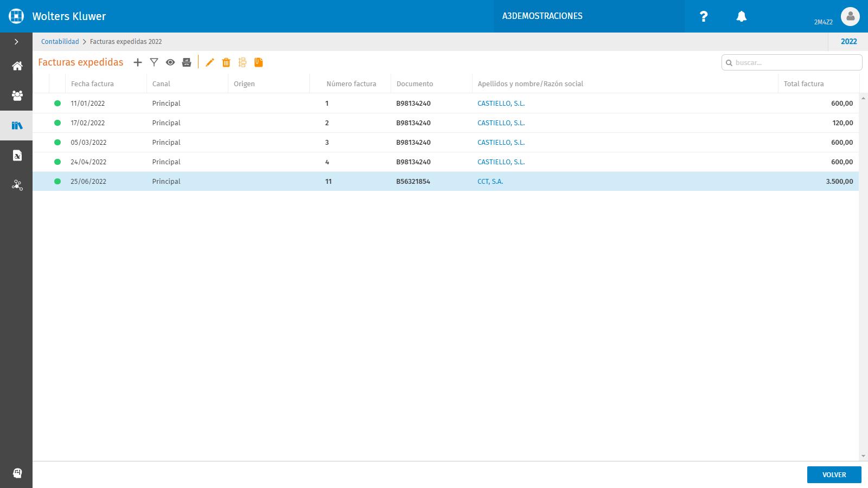Click the Wolters Kluwer logo icon

click(x=16, y=16)
